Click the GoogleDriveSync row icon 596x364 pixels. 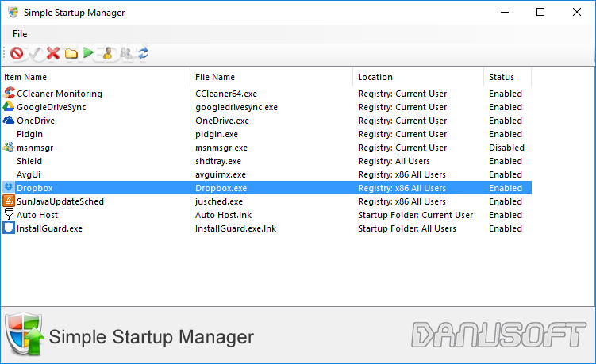click(x=9, y=107)
